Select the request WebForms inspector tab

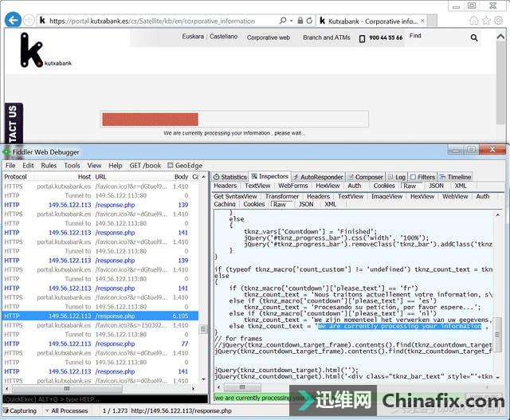292,186
